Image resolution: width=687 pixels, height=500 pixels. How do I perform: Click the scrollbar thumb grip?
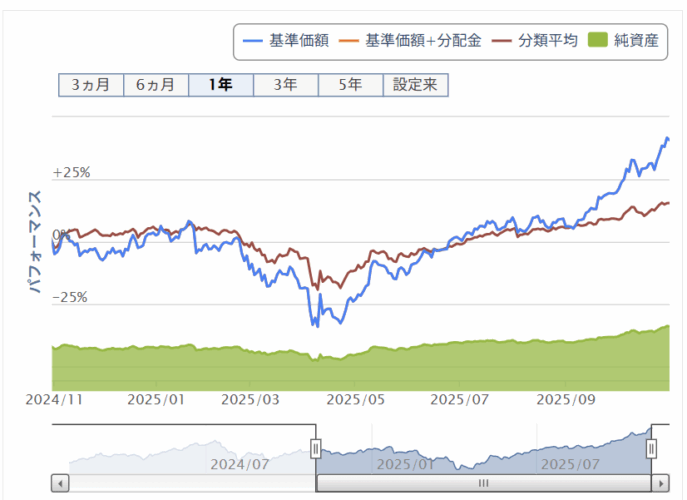[x=483, y=483]
